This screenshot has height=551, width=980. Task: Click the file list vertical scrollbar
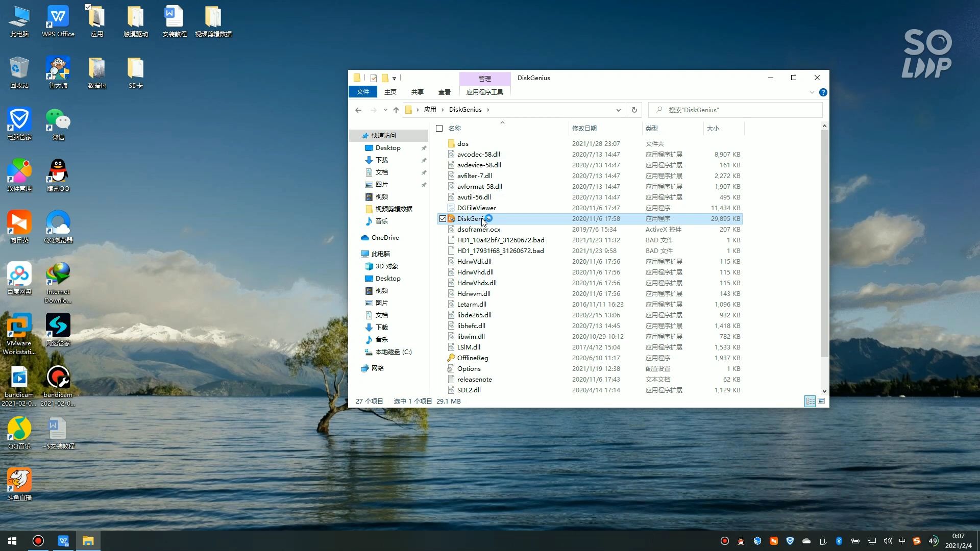click(824, 244)
